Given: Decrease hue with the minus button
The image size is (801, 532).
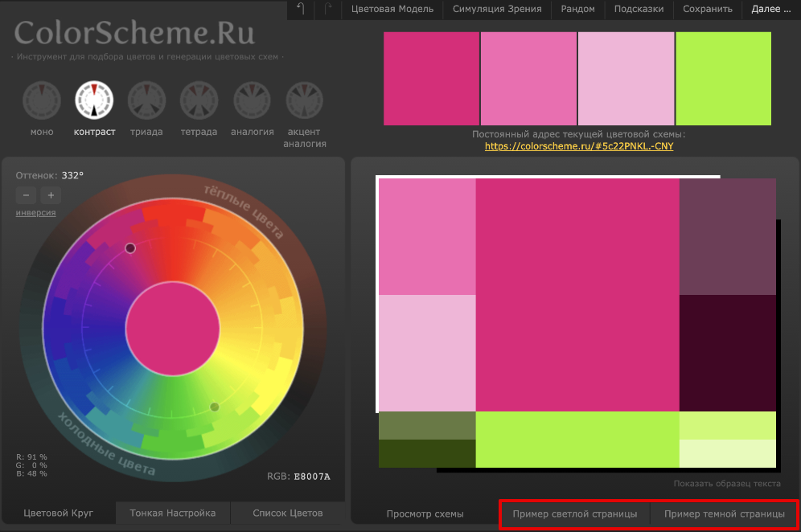Looking at the screenshot, I should (26, 195).
